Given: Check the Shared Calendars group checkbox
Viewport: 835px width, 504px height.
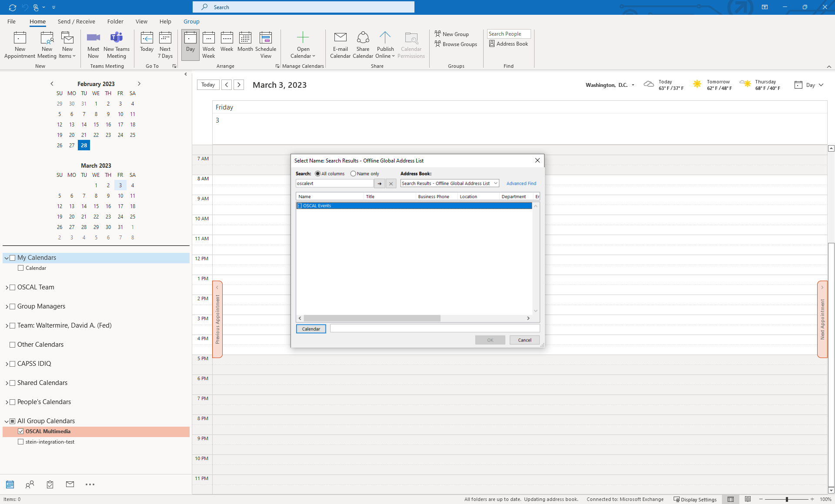Looking at the screenshot, I should pyautogui.click(x=13, y=383).
